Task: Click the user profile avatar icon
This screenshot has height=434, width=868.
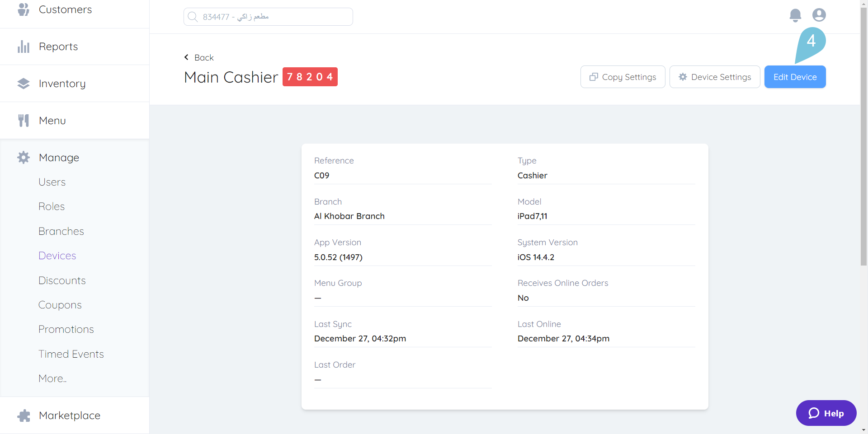Action: (819, 15)
